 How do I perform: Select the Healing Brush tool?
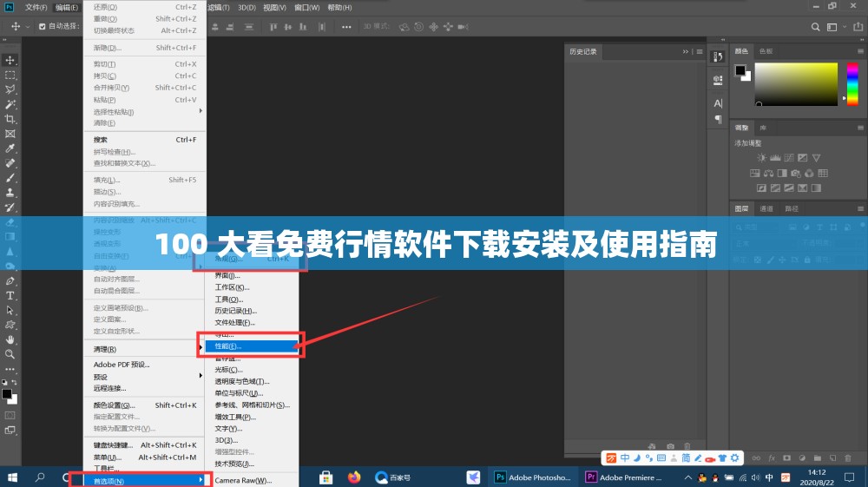(x=10, y=163)
